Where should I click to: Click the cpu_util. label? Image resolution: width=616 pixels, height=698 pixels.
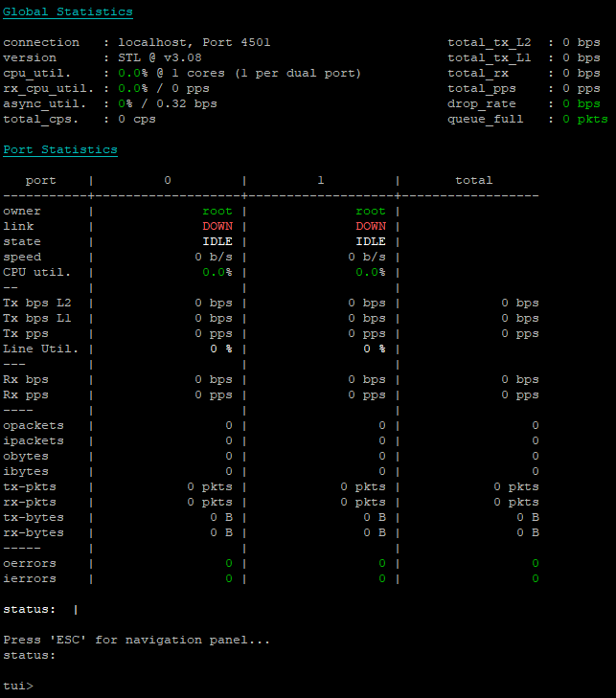click(37, 74)
